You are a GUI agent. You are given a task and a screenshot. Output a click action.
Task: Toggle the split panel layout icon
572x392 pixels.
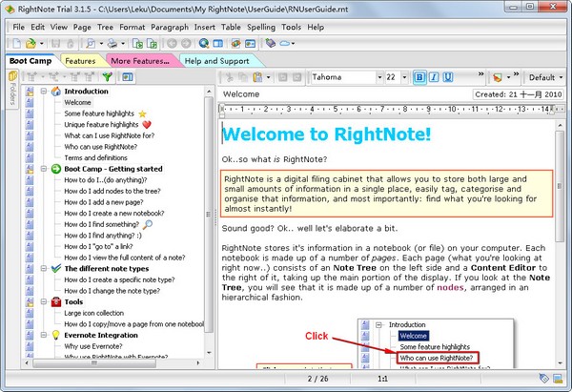click(217, 44)
